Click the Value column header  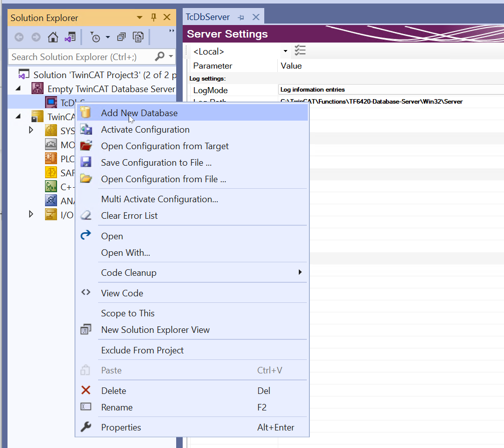[x=291, y=66]
